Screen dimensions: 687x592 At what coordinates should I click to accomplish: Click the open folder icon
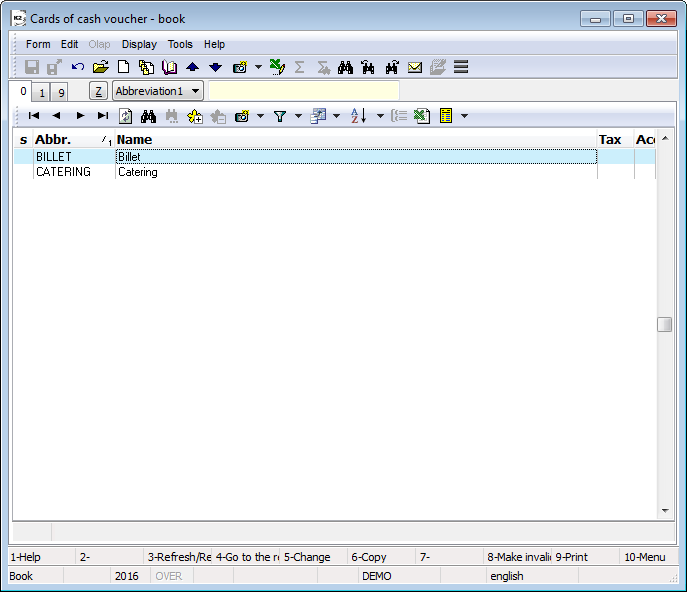pyautogui.click(x=101, y=67)
